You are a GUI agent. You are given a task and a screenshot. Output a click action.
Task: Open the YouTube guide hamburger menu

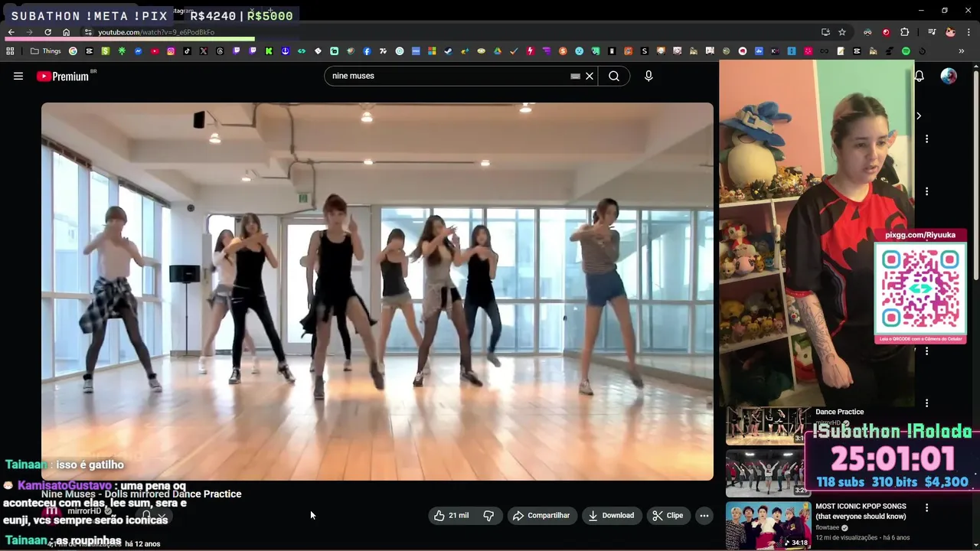pos(18,76)
